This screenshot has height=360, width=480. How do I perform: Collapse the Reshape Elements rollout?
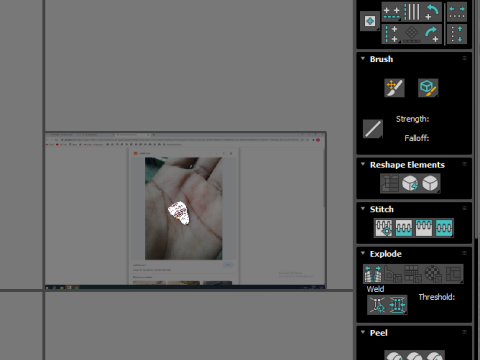(363, 164)
